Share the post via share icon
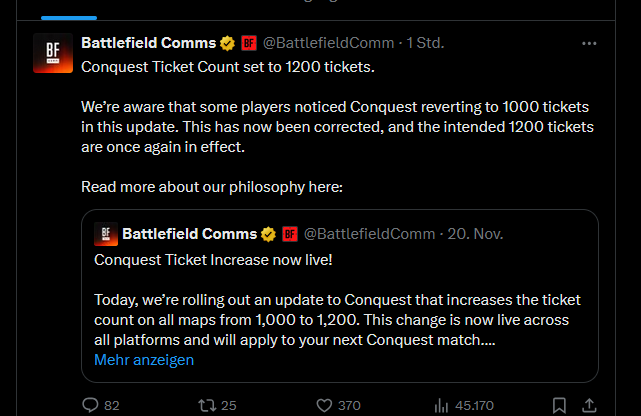 click(x=589, y=405)
